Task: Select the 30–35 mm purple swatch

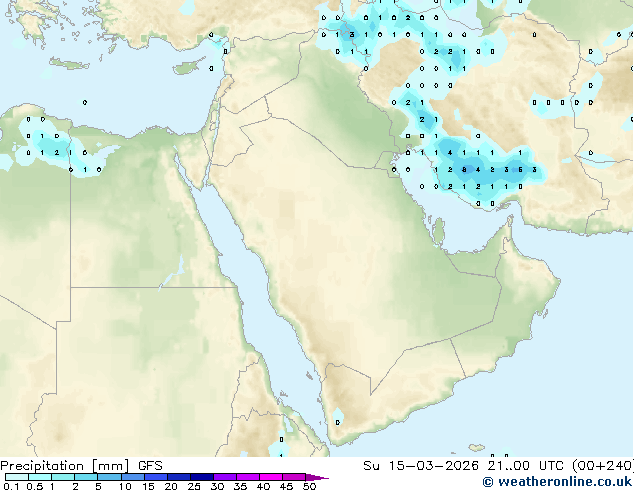Action: (224, 477)
